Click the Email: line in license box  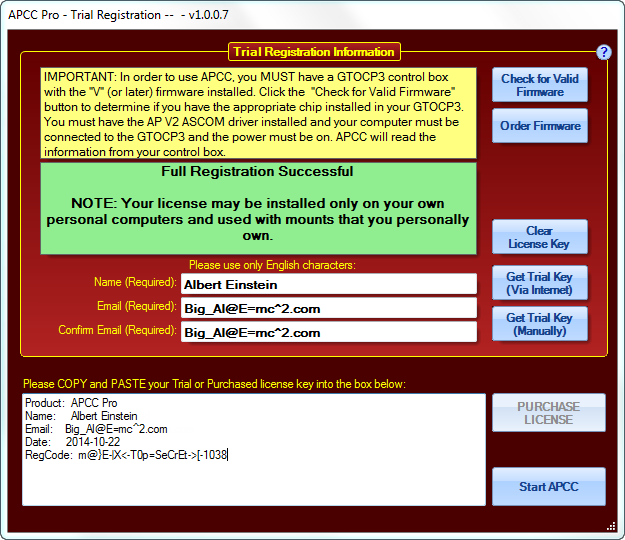point(96,429)
